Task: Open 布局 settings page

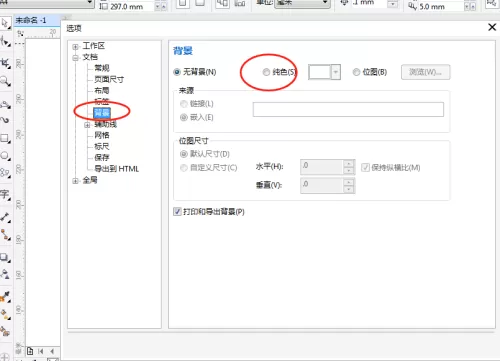Action: tap(102, 90)
